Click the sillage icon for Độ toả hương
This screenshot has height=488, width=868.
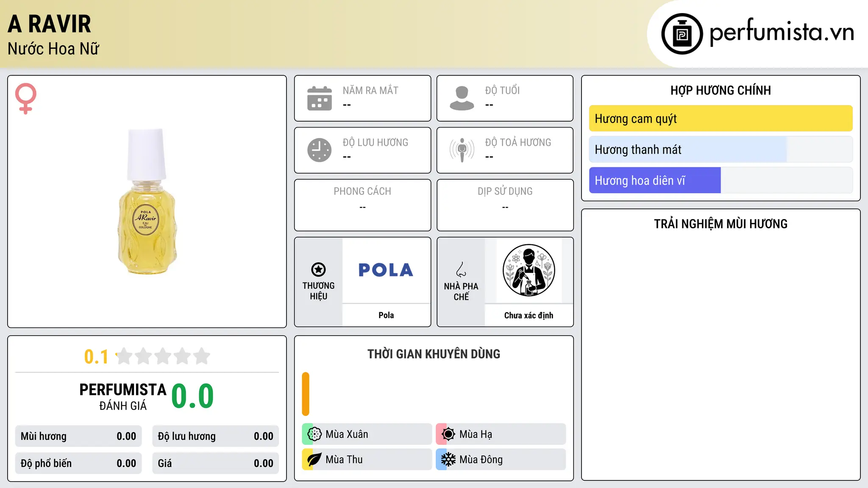click(462, 150)
